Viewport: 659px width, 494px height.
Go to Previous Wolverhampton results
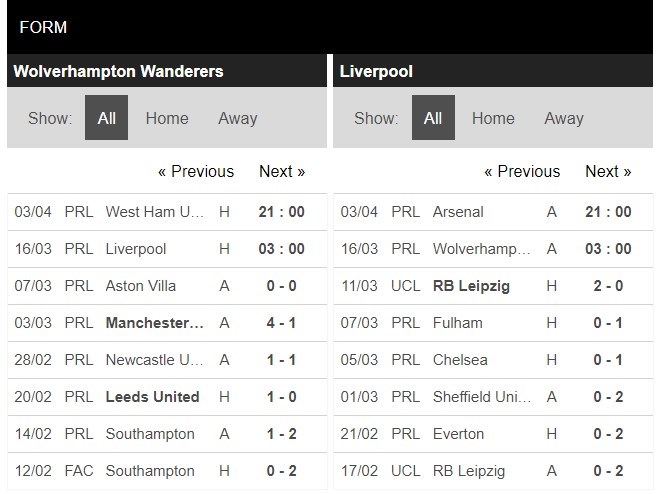point(196,171)
